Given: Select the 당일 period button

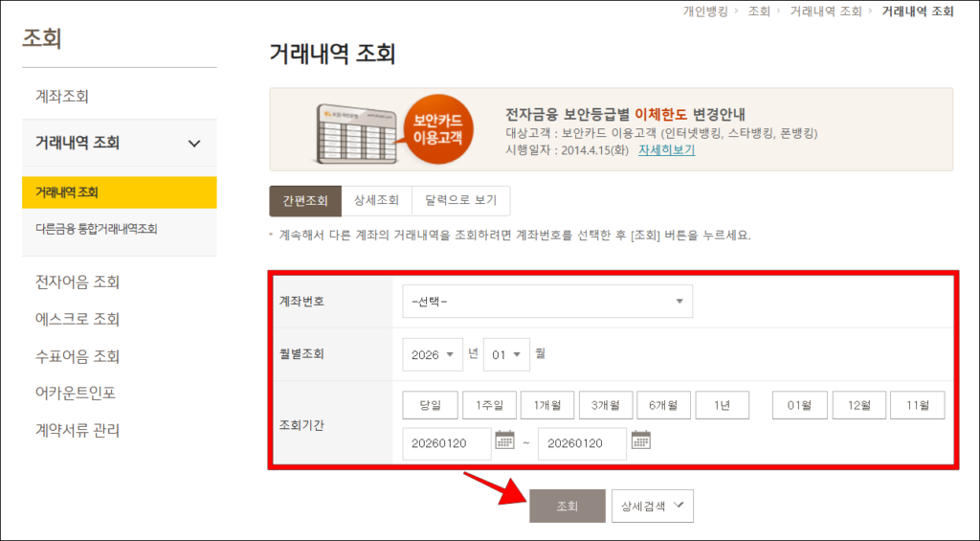Looking at the screenshot, I should (430, 405).
